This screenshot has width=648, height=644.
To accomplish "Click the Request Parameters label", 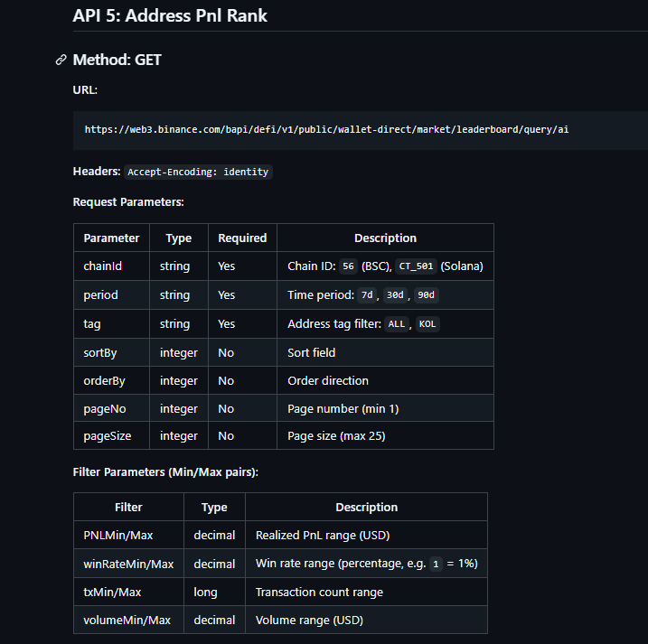I will coord(128,202).
